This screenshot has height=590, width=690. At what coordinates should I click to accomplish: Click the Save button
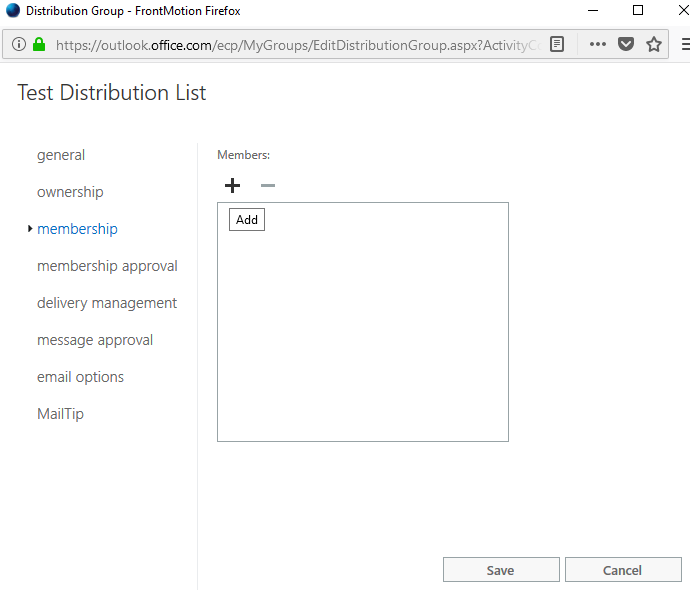click(500, 570)
